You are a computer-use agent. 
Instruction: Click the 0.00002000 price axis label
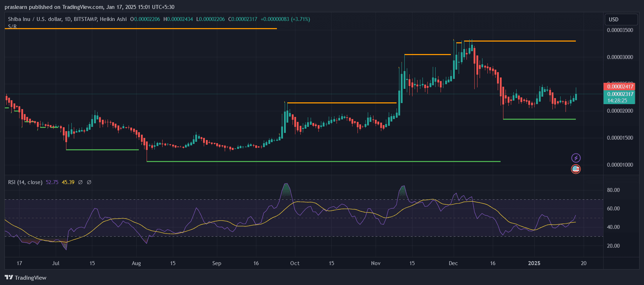click(620, 111)
